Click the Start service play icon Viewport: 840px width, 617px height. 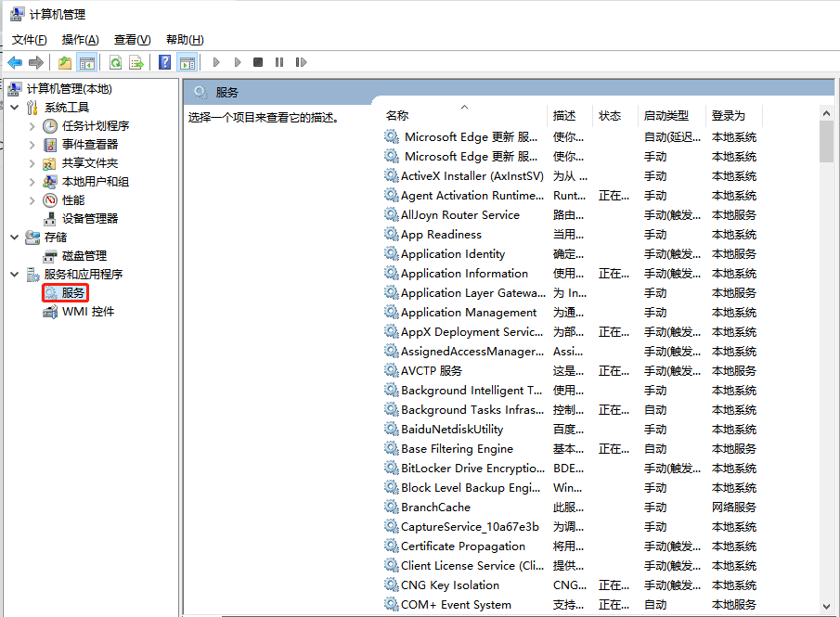[x=216, y=63]
